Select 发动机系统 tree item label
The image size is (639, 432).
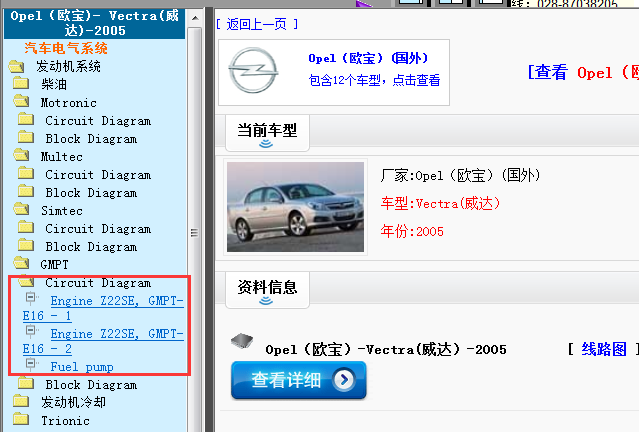tap(68, 66)
